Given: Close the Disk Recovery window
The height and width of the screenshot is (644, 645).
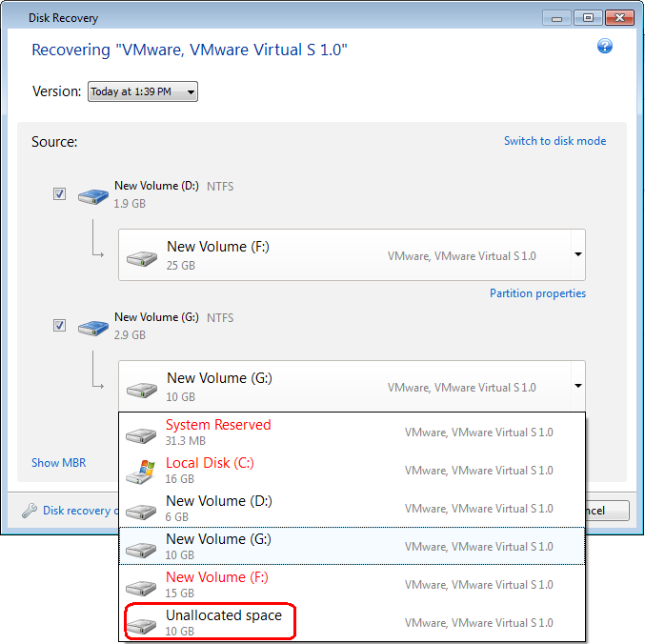Looking at the screenshot, I should click(x=619, y=18).
